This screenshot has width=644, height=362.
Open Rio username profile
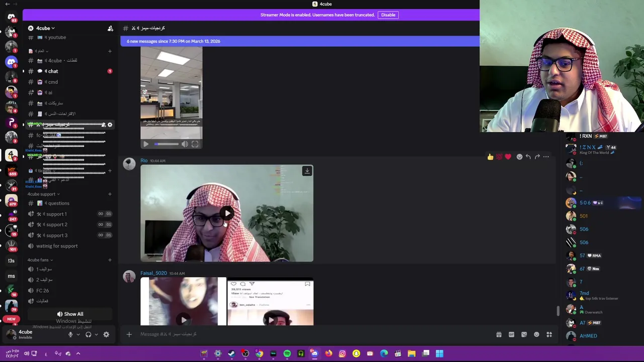tap(144, 161)
